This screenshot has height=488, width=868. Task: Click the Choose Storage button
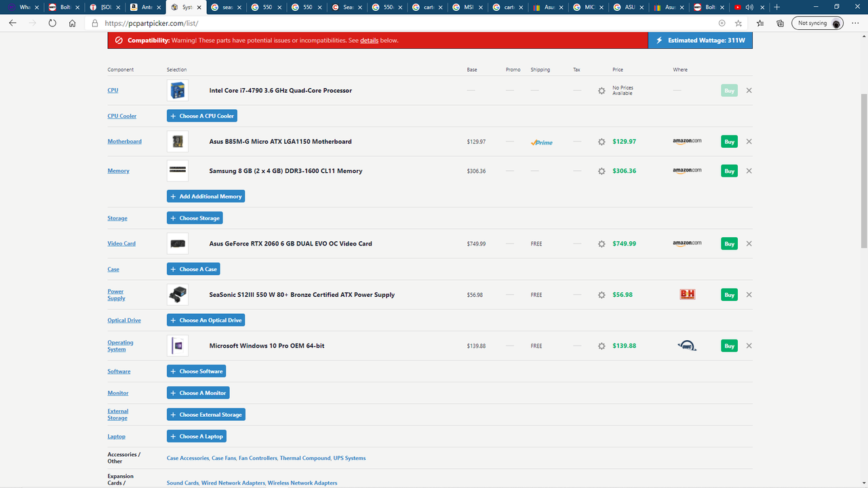click(x=195, y=218)
